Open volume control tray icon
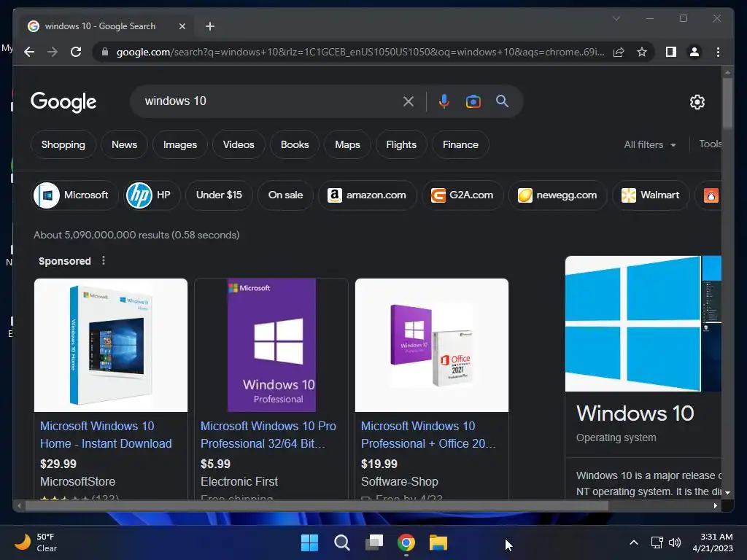 click(675, 542)
